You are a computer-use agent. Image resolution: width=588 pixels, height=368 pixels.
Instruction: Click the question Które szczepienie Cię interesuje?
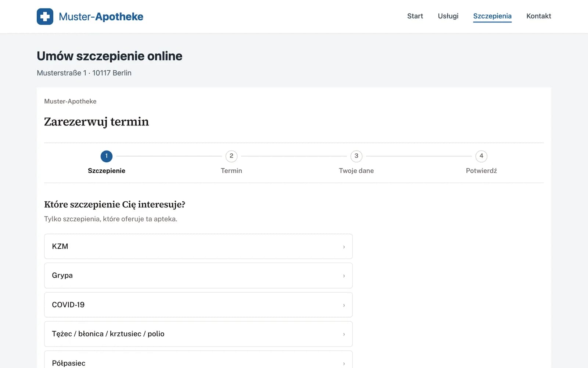[x=115, y=205]
